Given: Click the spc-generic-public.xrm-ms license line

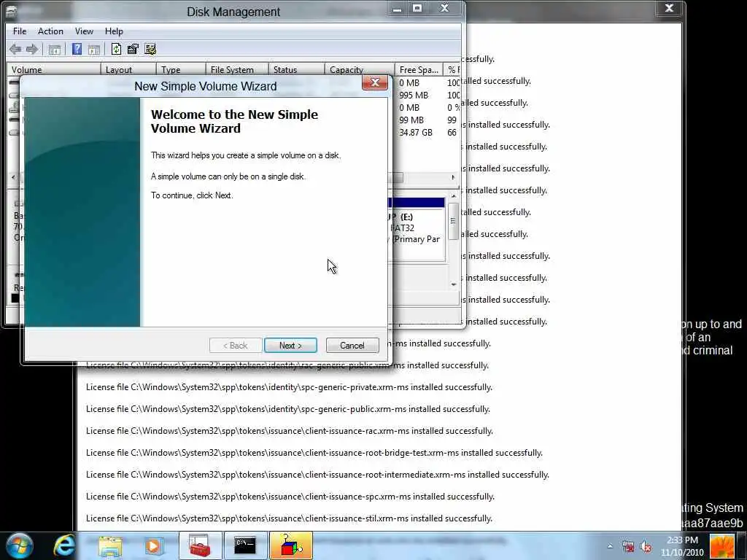Looking at the screenshot, I should [x=288, y=409].
